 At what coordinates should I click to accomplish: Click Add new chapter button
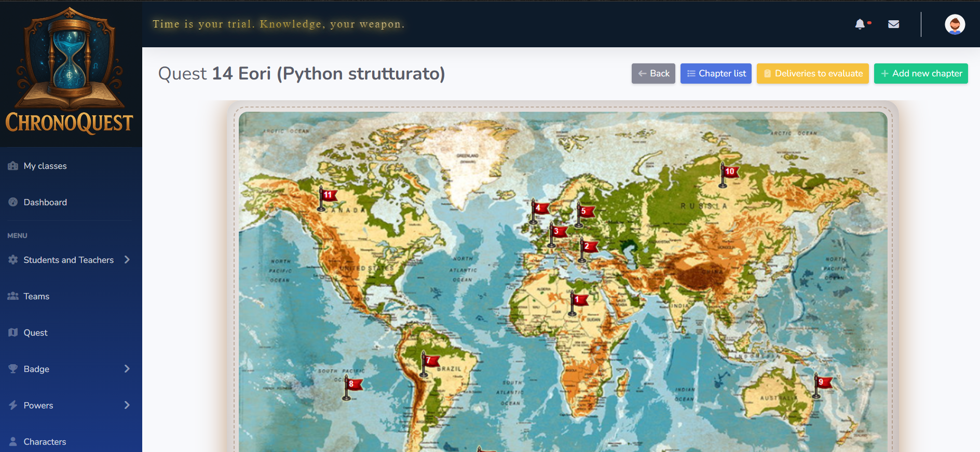[921, 74]
